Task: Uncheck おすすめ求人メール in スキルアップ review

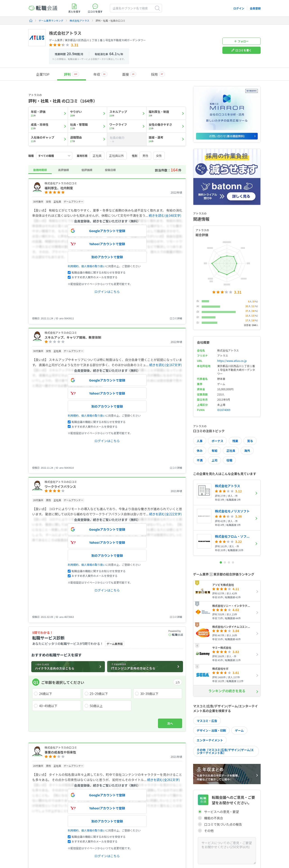Action: coord(69,427)
